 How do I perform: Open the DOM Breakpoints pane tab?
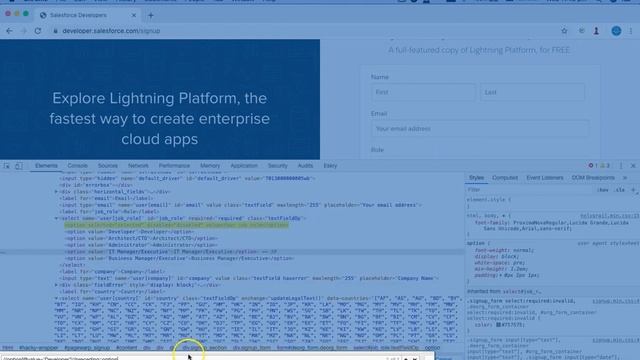[593, 178]
